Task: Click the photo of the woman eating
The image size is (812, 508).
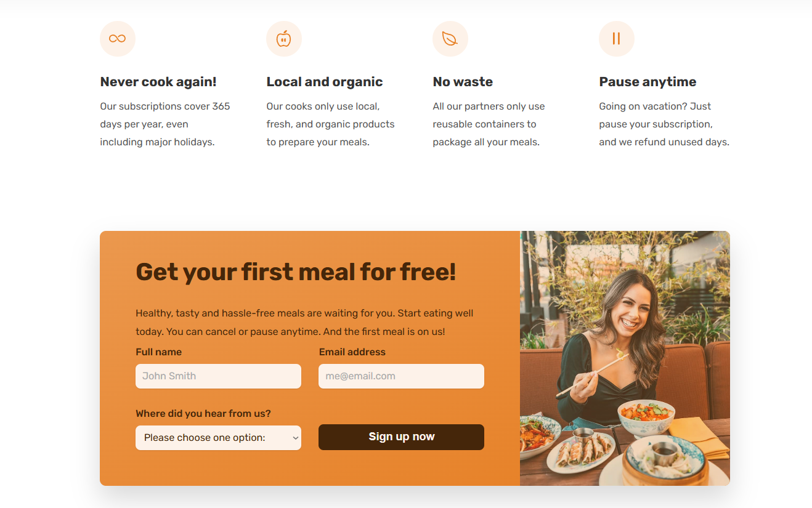Action: (625, 358)
